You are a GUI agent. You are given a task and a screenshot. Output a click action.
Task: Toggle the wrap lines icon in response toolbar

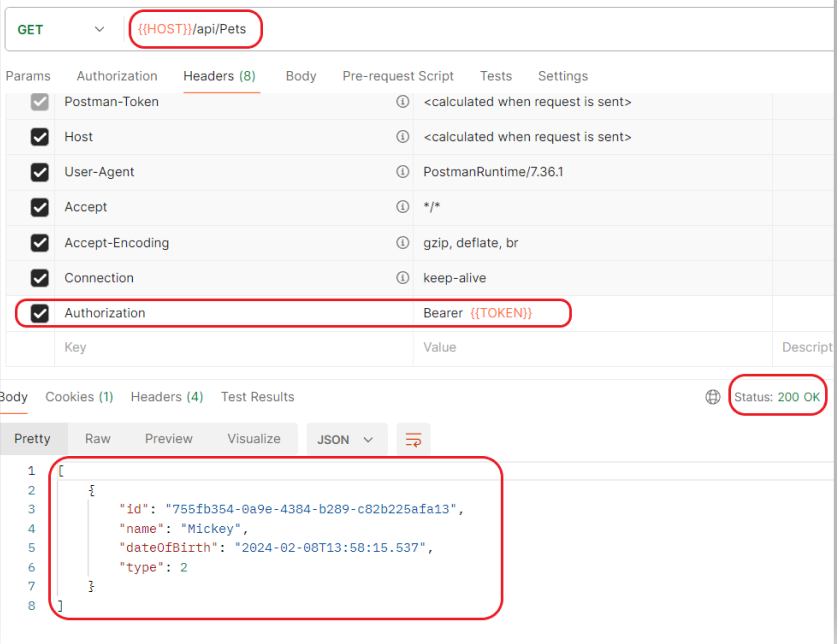click(413, 439)
